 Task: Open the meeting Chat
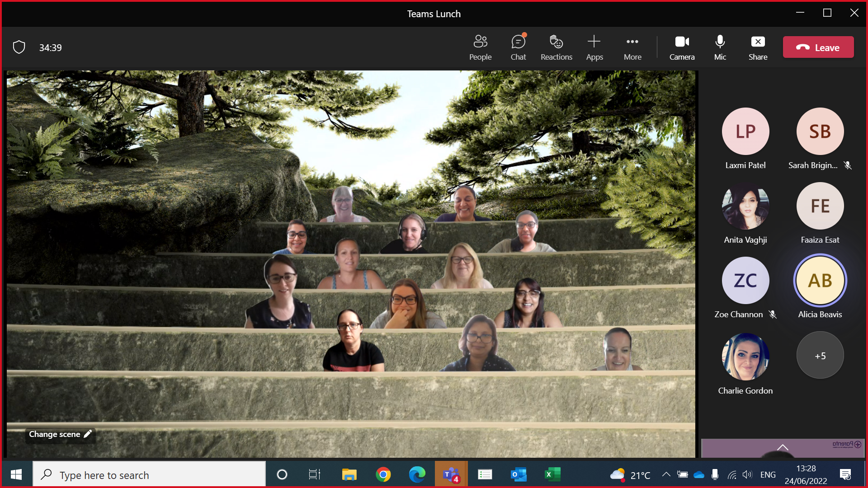518,47
